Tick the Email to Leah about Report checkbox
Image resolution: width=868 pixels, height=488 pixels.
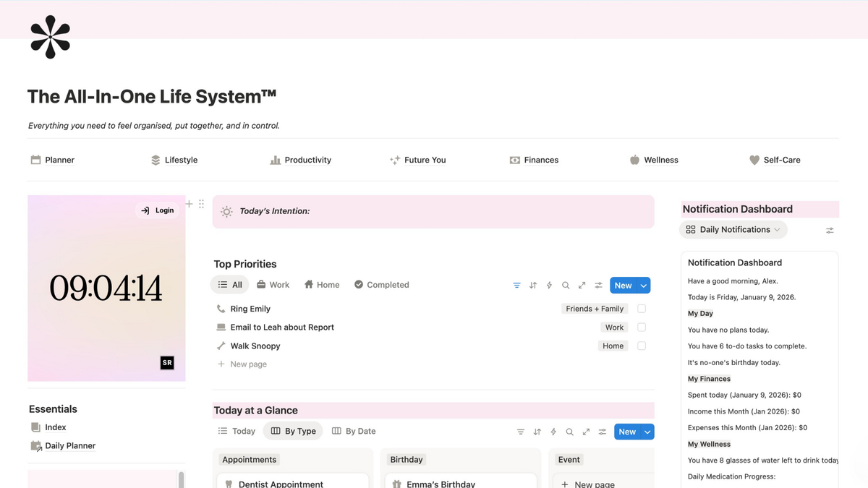click(x=642, y=328)
